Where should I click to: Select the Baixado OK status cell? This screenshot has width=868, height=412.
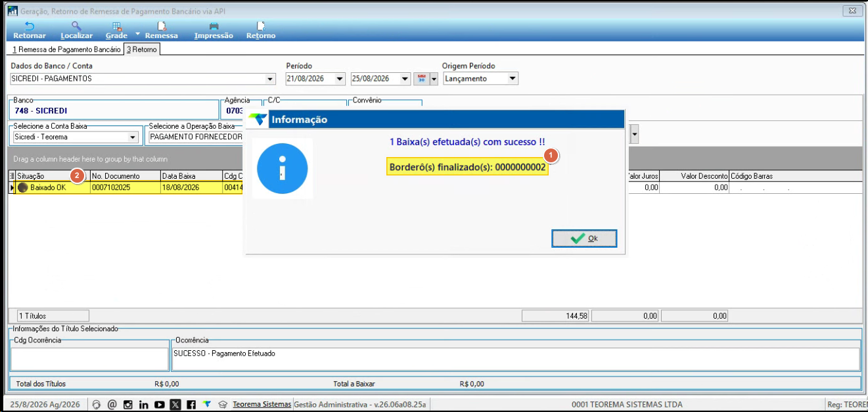pyautogui.click(x=53, y=187)
